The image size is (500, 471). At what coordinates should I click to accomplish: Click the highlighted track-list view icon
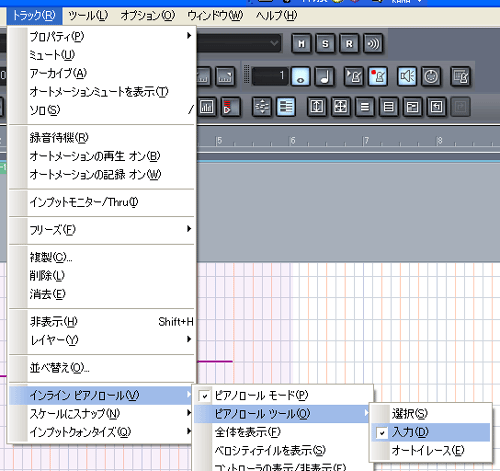(286, 107)
